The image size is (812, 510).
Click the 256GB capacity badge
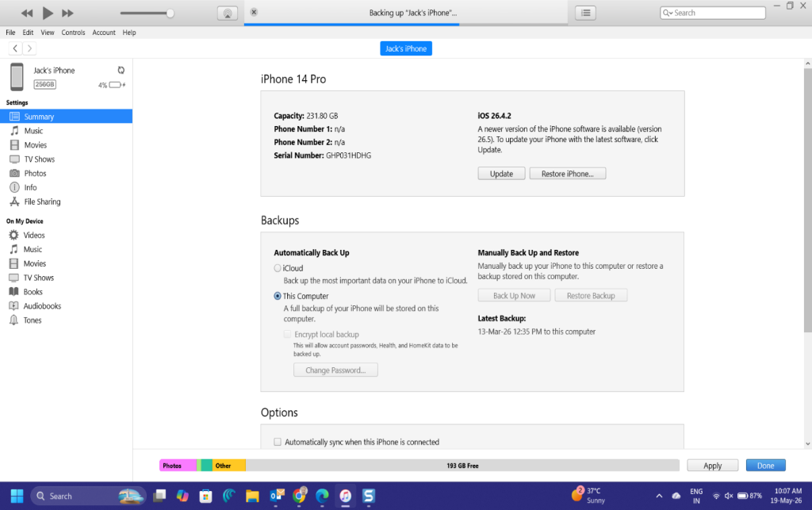coord(45,84)
